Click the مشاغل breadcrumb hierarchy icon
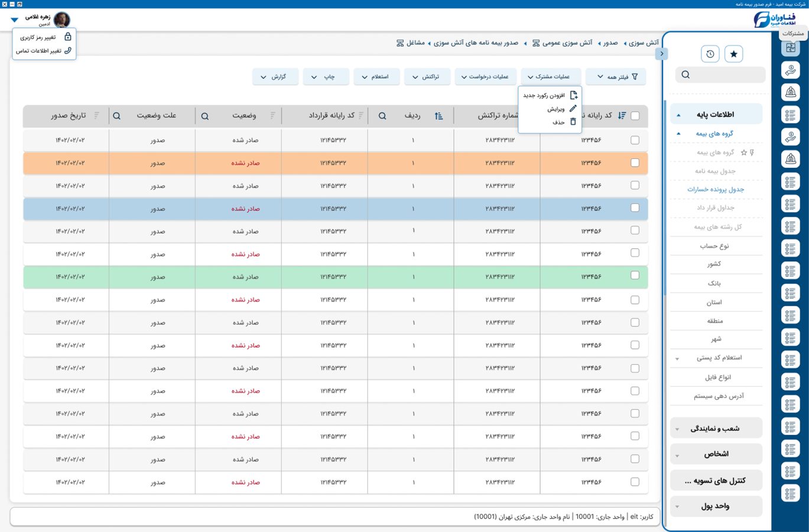Screen dimensions: 809x532 pos(400,43)
